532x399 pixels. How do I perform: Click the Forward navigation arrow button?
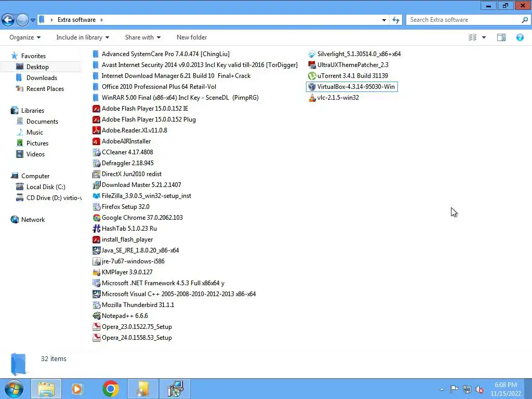(22, 20)
